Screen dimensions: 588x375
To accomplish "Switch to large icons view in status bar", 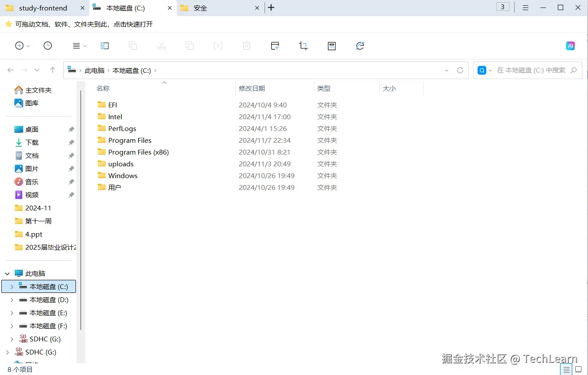I will [578, 369].
